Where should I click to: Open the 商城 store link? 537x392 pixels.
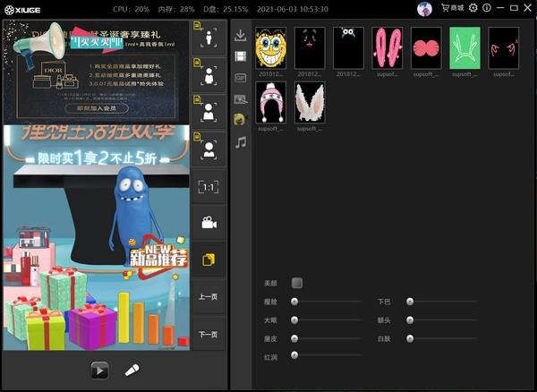coord(452,8)
